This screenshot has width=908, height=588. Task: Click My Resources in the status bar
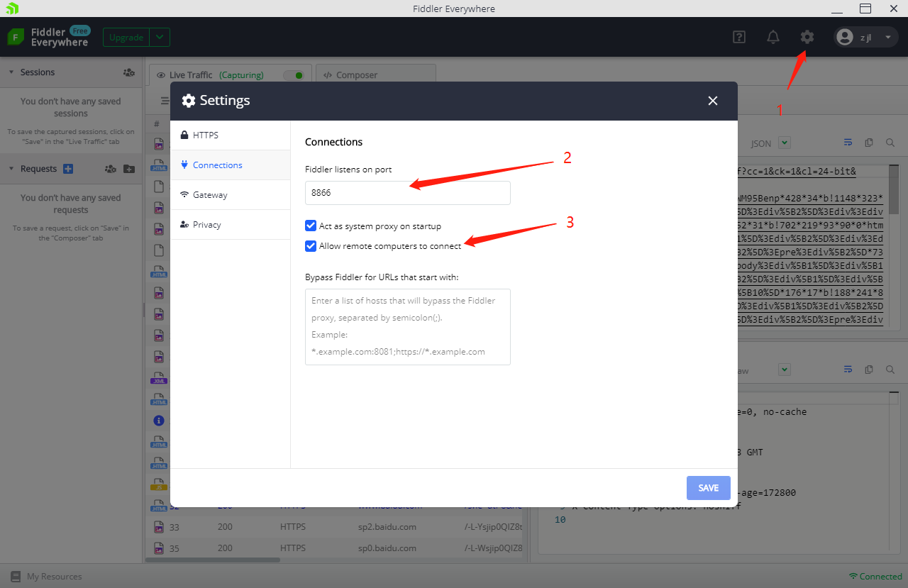(55, 577)
